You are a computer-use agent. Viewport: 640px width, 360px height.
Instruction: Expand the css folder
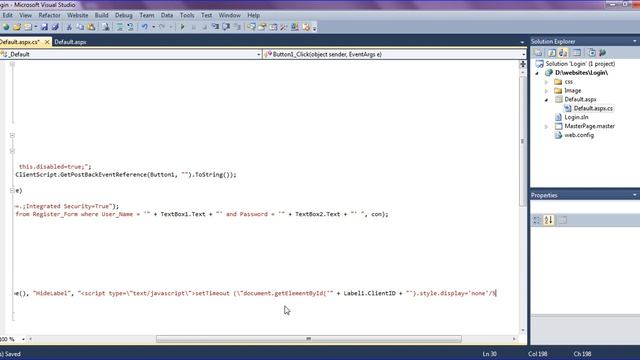tap(547, 82)
